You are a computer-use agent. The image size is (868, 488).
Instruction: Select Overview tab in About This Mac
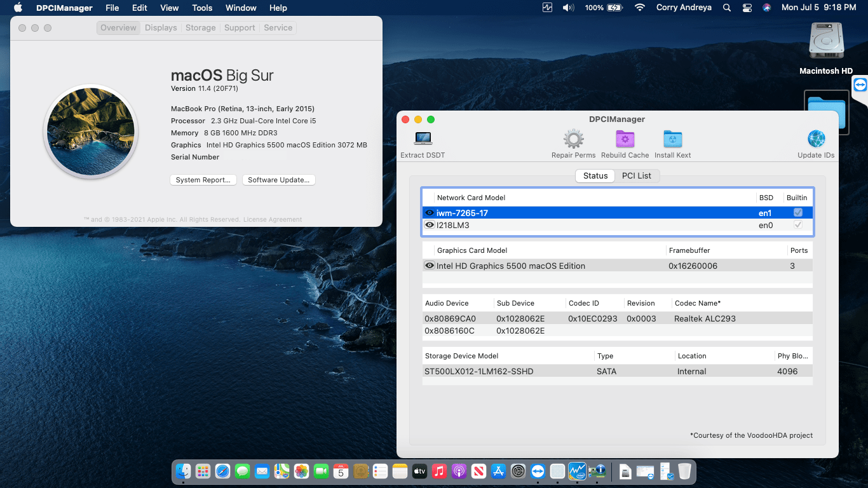[118, 28]
